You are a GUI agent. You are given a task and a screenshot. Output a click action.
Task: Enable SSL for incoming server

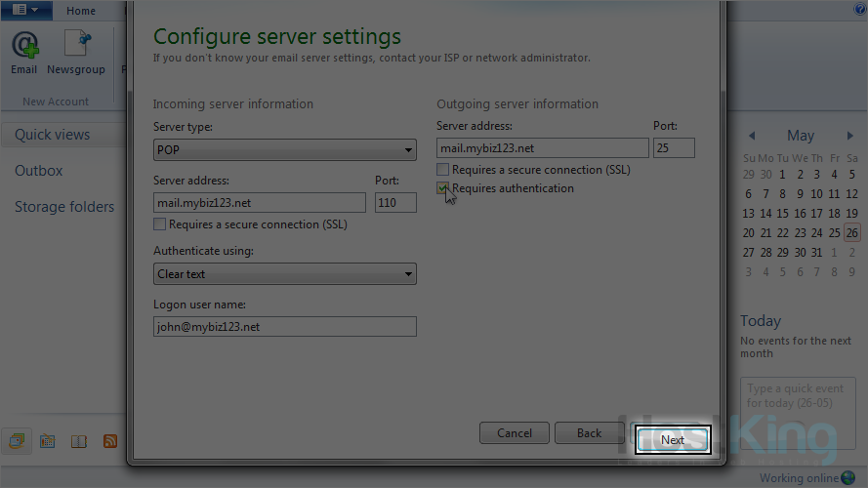pyautogui.click(x=160, y=224)
